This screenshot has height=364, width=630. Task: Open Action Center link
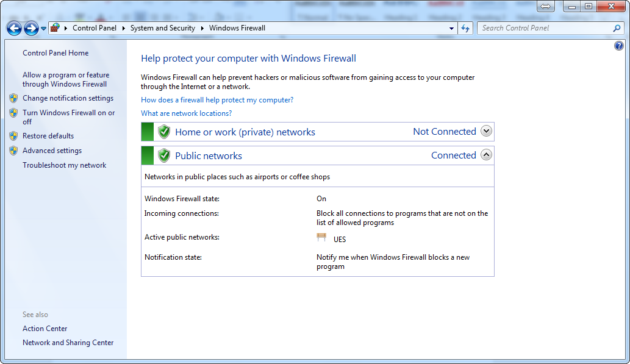click(x=45, y=329)
